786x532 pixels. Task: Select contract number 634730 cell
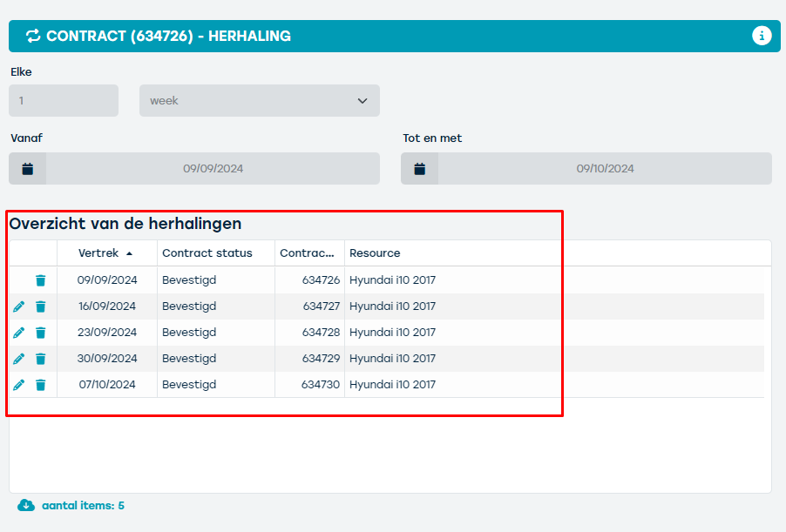(310, 384)
